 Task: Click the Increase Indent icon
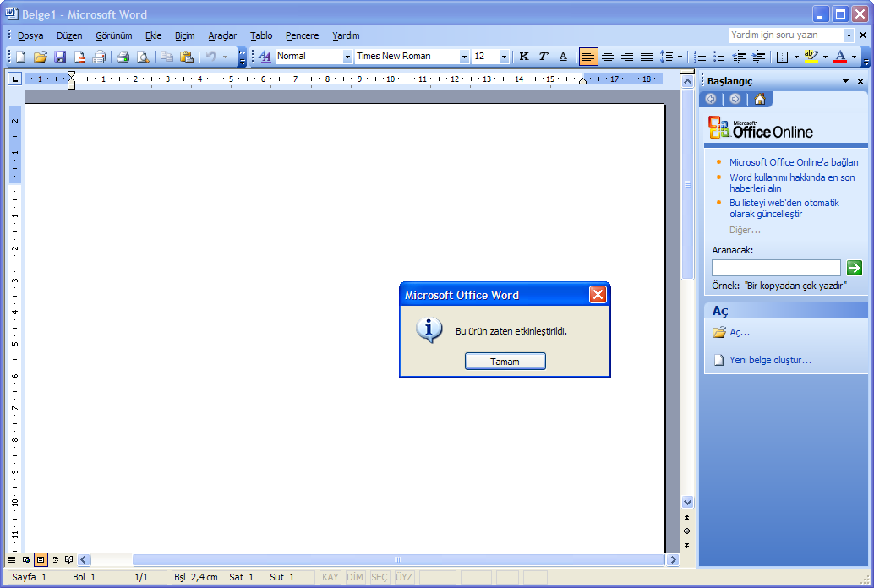[x=758, y=57]
